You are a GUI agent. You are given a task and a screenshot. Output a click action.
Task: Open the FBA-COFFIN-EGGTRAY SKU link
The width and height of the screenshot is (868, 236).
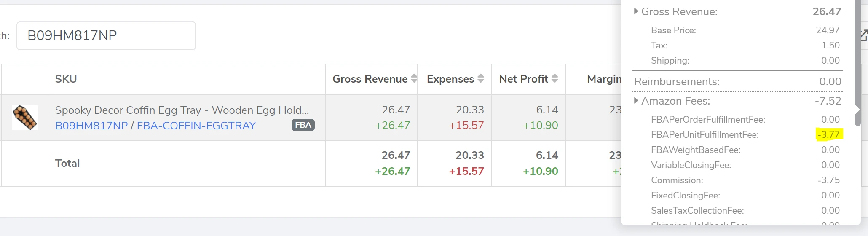click(x=196, y=126)
